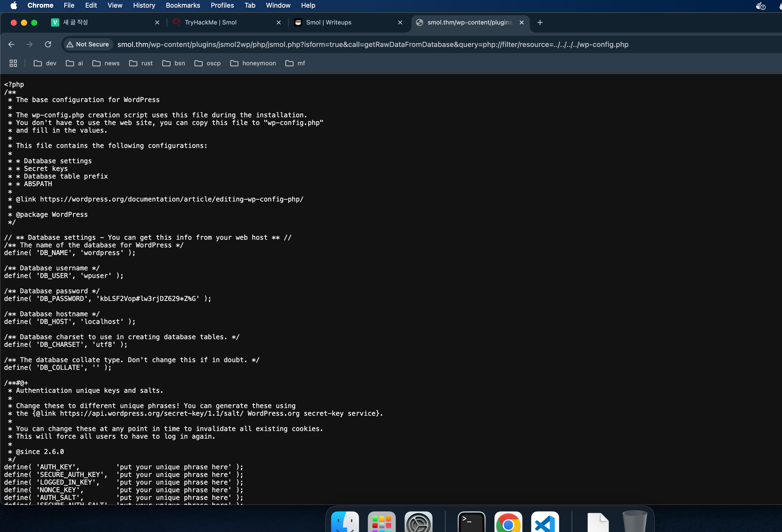Open a new tab with the plus button
This screenshot has width=782, height=532.
[x=540, y=22]
